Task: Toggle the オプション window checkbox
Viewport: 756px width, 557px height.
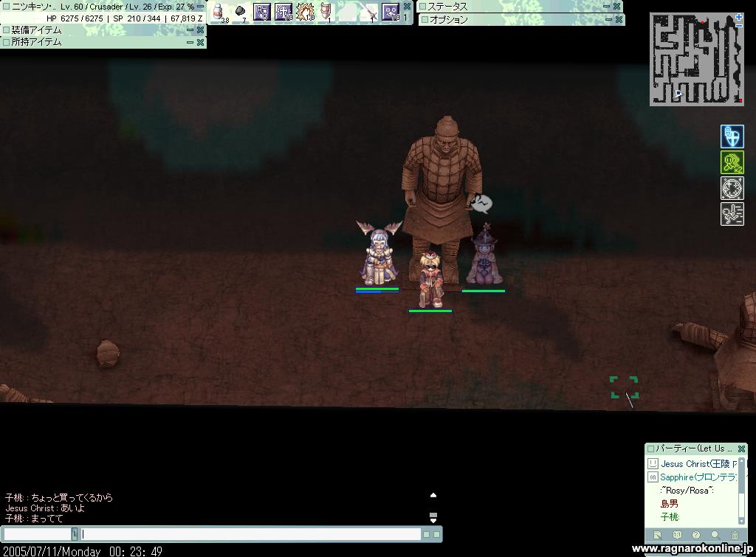Action: (x=425, y=20)
